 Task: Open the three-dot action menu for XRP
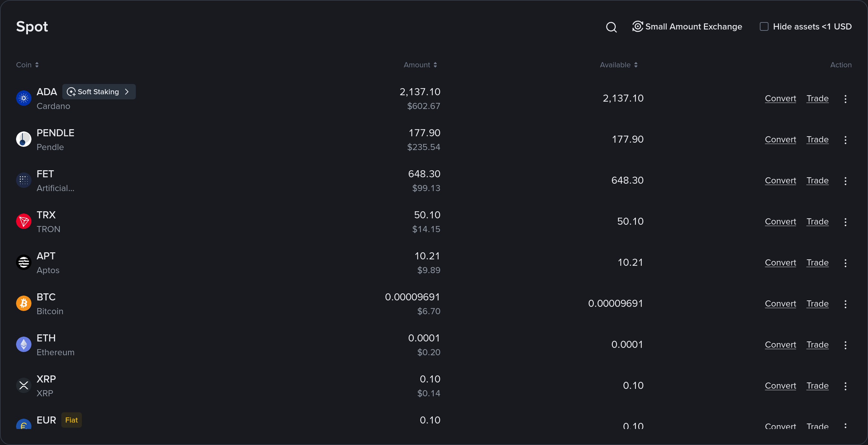tap(846, 386)
